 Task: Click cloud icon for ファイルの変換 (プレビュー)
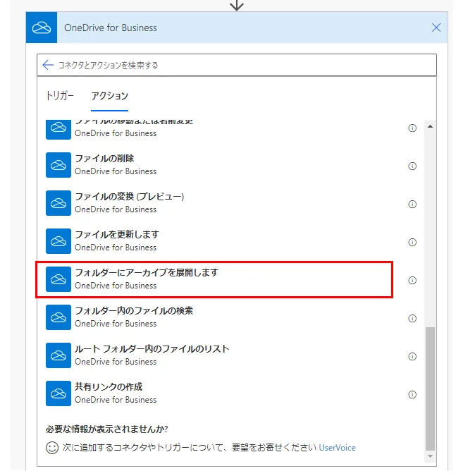tap(58, 203)
